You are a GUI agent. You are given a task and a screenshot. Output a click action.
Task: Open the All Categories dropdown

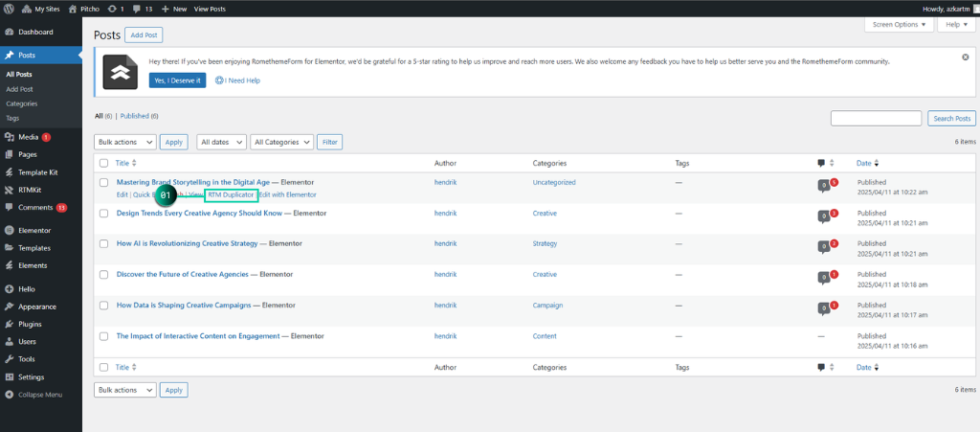[282, 142]
